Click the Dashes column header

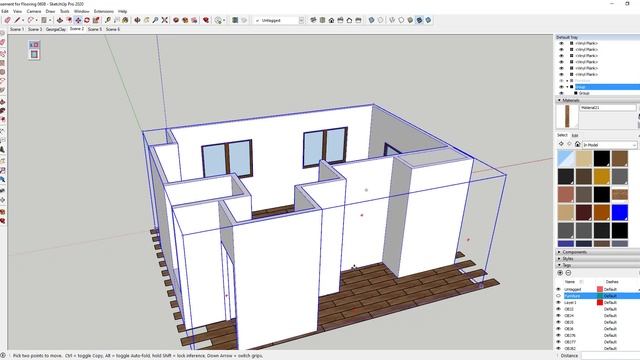(x=612, y=282)
